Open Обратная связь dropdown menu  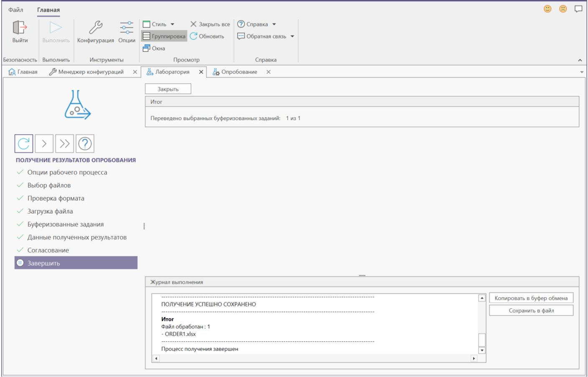point(292,36)
